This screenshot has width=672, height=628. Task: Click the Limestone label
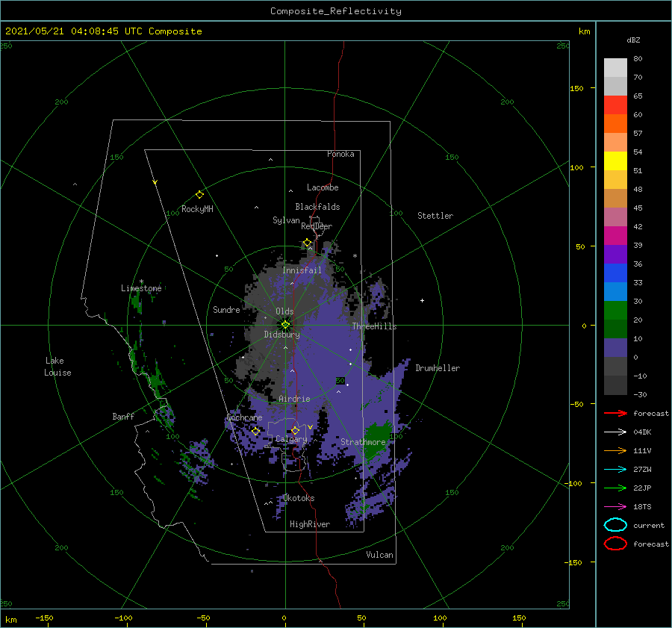click(141, 288)
